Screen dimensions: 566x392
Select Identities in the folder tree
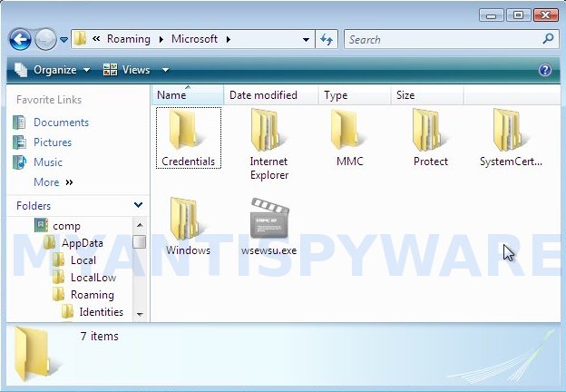point(101,311)
